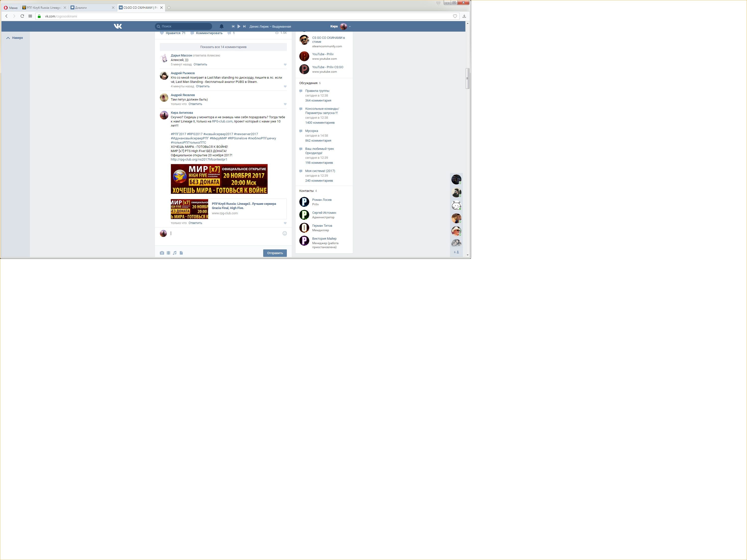Attach a video to the comment
The width and height of the screenshot is (747, 560).
[x=168, y=253]
